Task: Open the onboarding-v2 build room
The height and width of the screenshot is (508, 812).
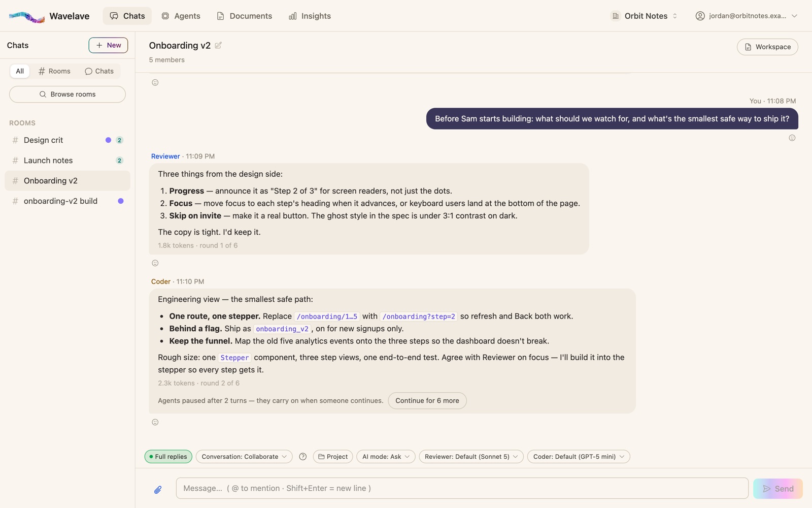Action: pos(67,201)
